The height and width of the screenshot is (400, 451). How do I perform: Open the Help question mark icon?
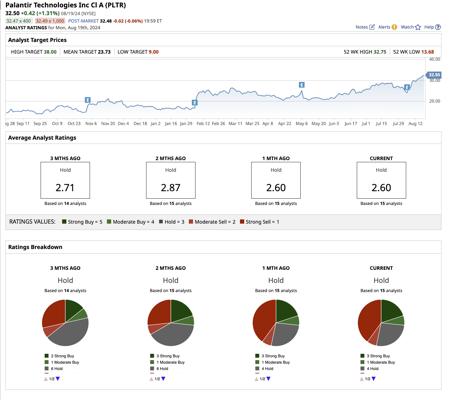click(x=438, y=27)
